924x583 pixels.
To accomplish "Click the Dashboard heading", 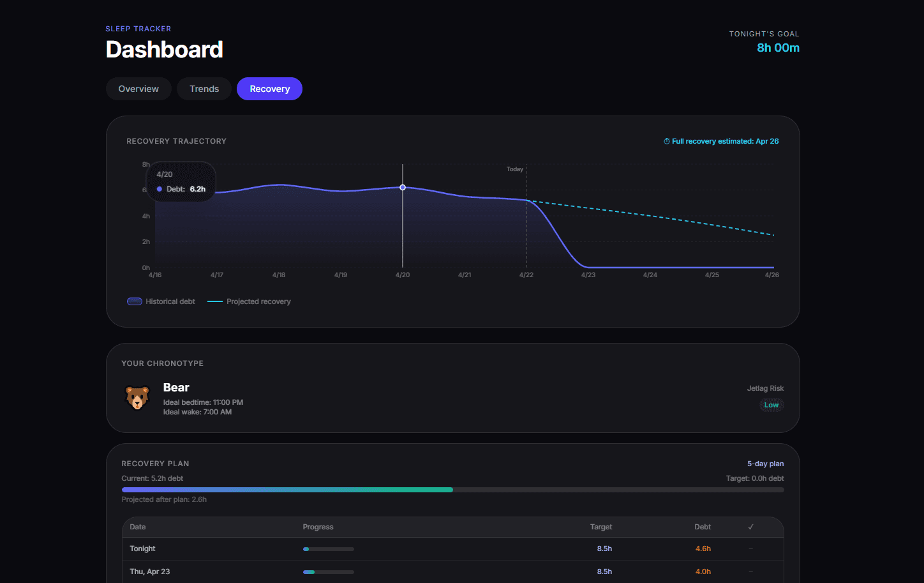I will (165, 50).
